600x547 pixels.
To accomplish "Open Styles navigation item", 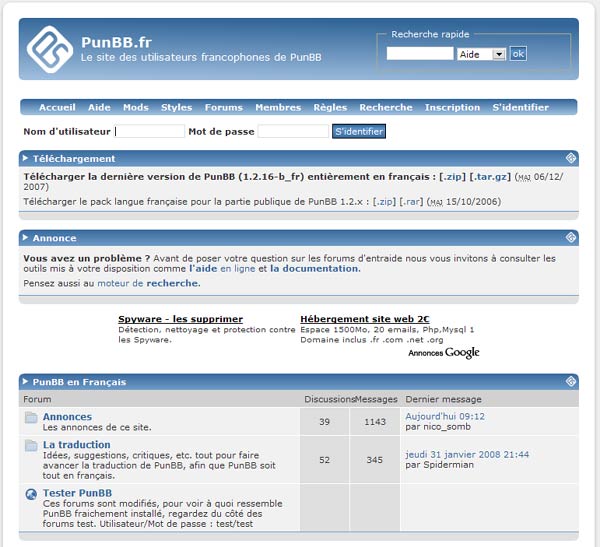I will coord(176,107).
